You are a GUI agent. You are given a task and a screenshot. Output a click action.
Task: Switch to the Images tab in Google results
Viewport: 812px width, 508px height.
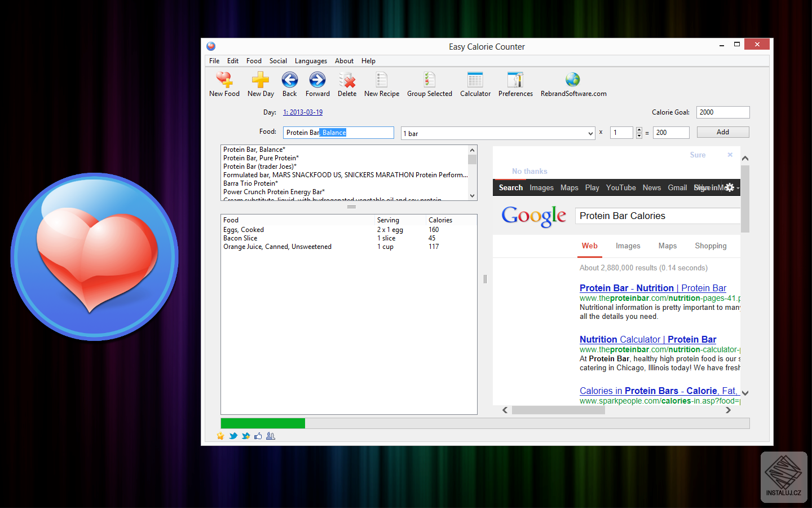[628, 246]
